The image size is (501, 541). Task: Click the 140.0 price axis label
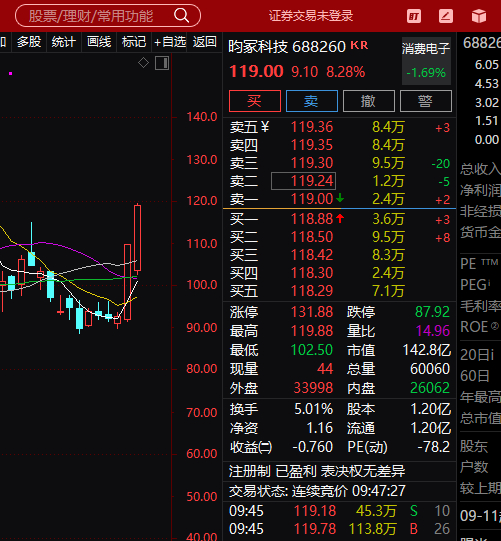coord(202,117)
